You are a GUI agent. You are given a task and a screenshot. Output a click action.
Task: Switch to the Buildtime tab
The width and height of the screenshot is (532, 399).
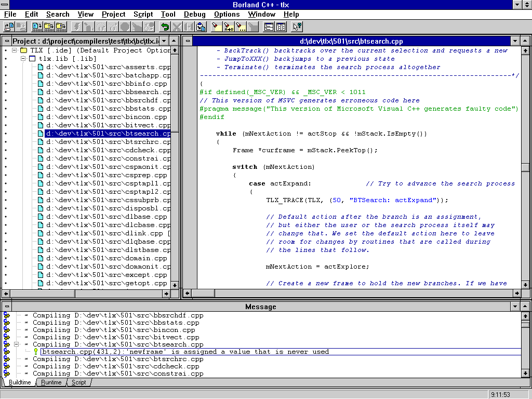[x=20, y=382]
